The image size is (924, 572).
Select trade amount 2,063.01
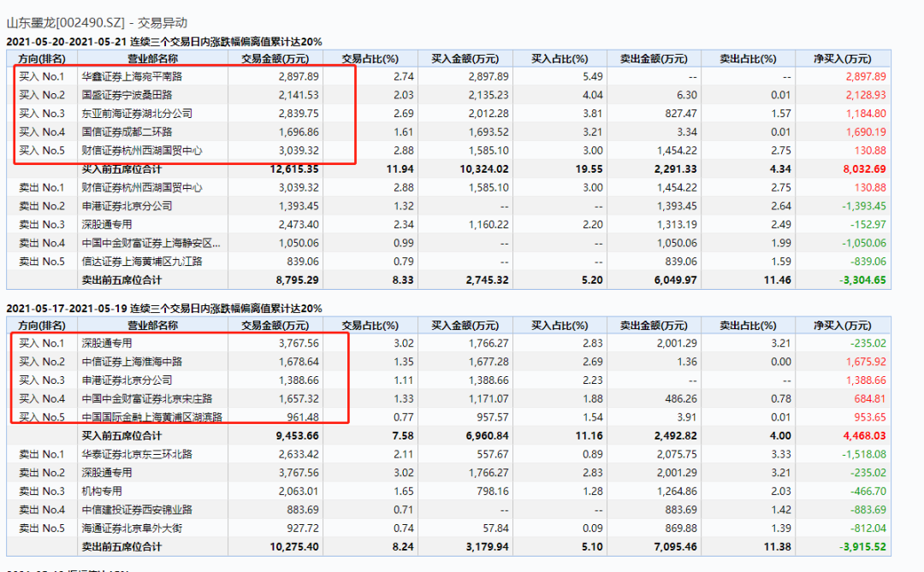pyautogui.click(x=299, y=492)
